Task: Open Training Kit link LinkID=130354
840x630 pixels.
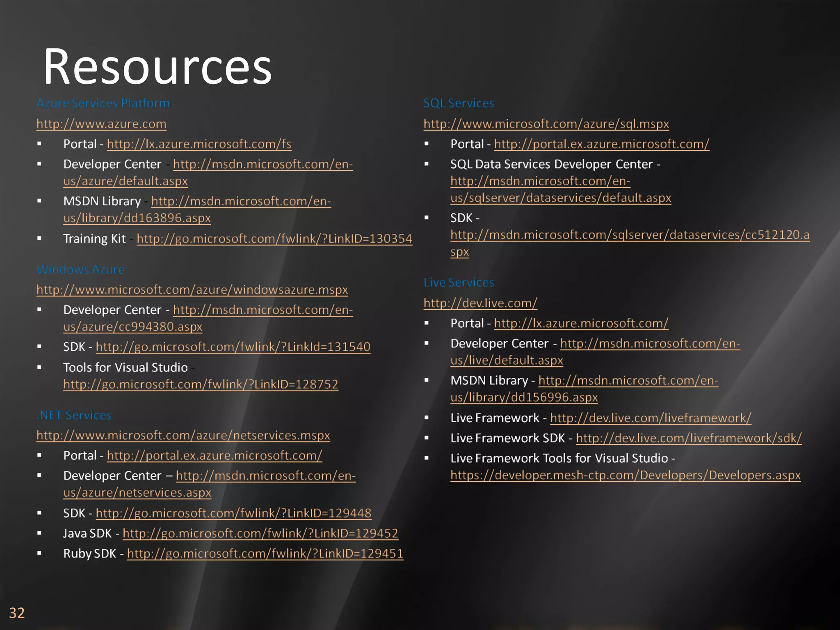Action: (x=274, y=238)
